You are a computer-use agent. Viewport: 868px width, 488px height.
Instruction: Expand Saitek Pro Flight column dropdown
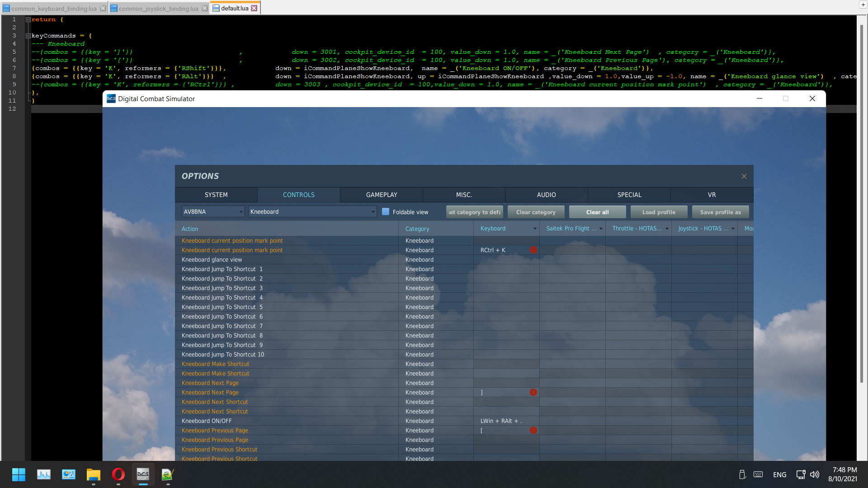tap(601, 229)
